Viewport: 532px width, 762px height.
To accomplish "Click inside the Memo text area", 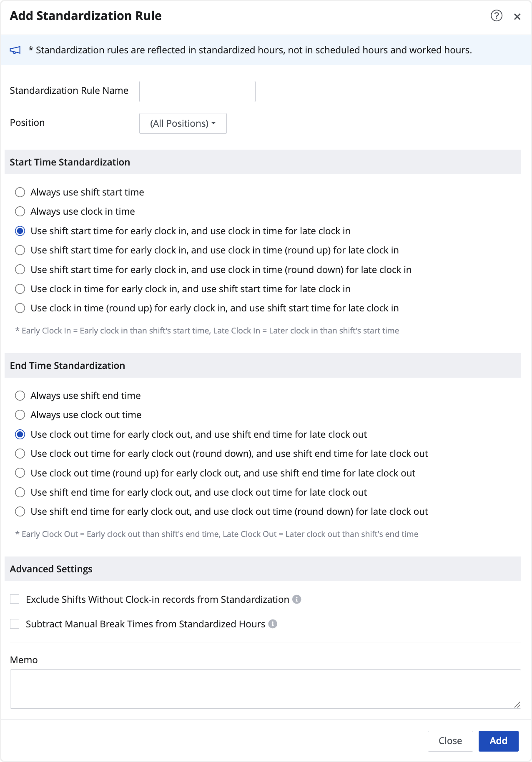I will click(266, 689).
